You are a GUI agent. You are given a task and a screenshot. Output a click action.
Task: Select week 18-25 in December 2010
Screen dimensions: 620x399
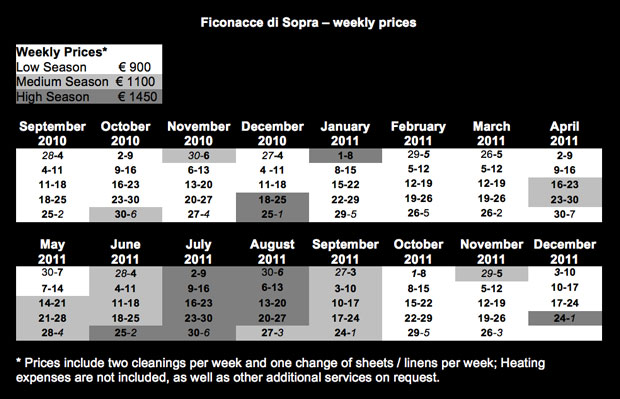[272, 200]
